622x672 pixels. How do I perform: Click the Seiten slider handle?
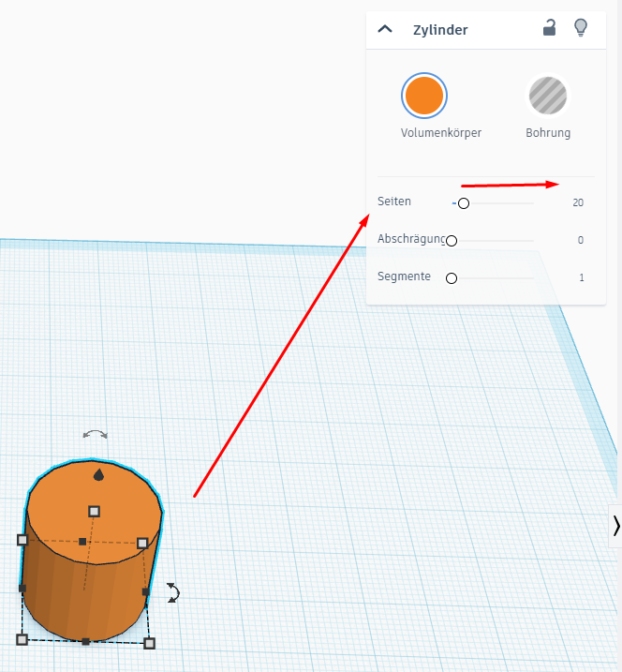coord(464,203)
